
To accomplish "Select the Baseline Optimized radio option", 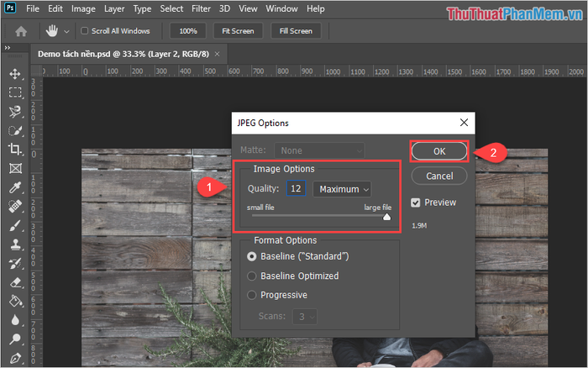I will click(x=252, y=276).
